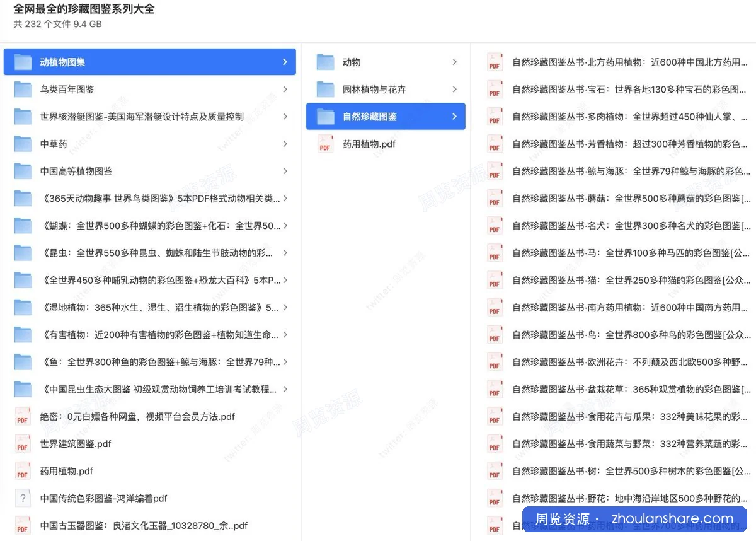Click the PDF icon of 中国古玉器图鉴
Viewport: 756px width, 541px height.
pyautogui.click(x=23, y=525)
